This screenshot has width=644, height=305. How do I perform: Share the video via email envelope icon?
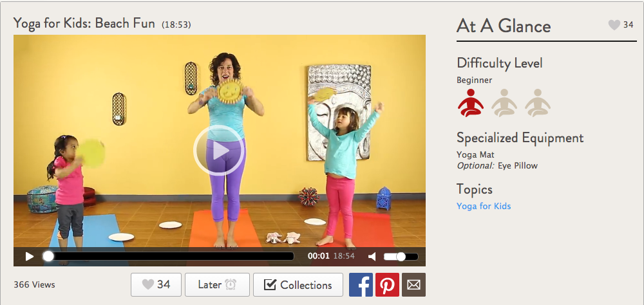(x=413, y=285)
